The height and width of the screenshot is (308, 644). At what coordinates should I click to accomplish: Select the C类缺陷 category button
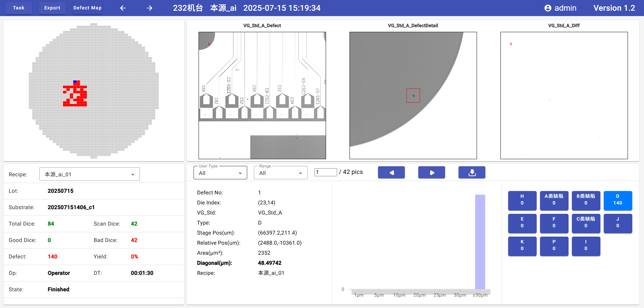pyautogui.click(x=586, y=223)
